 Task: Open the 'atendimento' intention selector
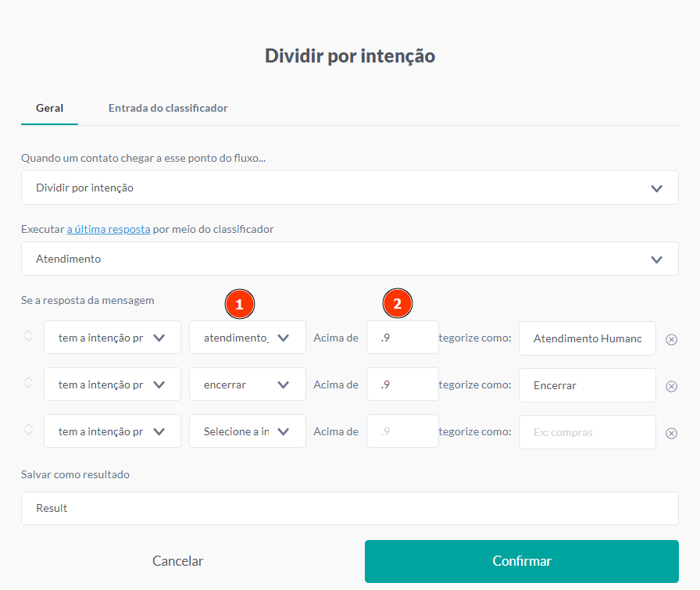click(x=247, y=337)
